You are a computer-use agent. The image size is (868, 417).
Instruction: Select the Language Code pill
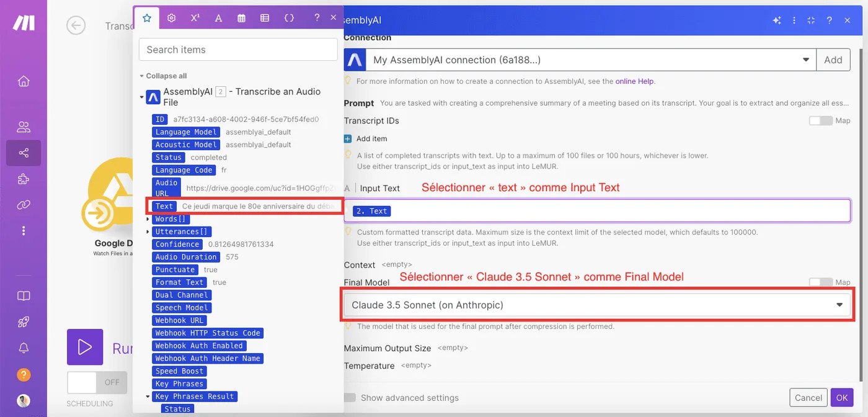[184, 170]
